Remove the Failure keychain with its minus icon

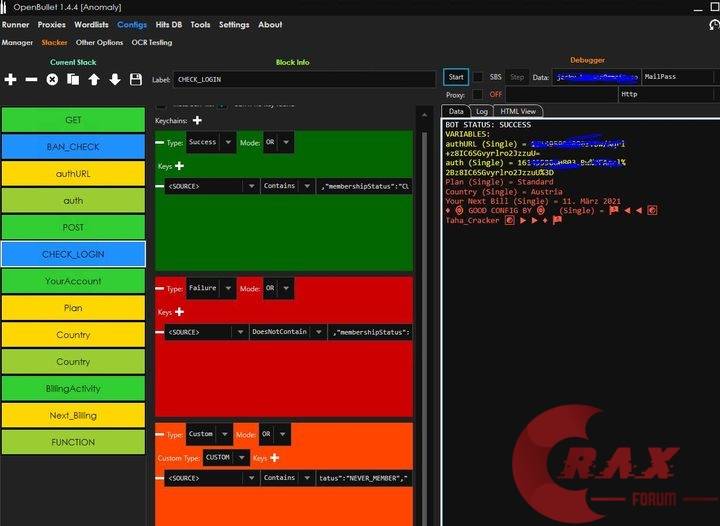tap(159, 288)
